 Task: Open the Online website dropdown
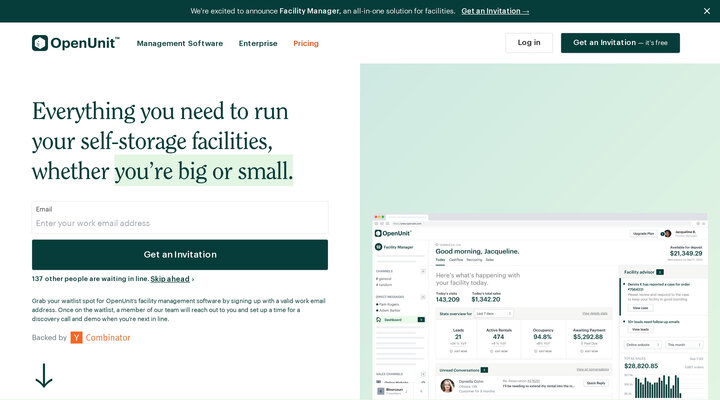pyautogui.click(x=642, y=344)
